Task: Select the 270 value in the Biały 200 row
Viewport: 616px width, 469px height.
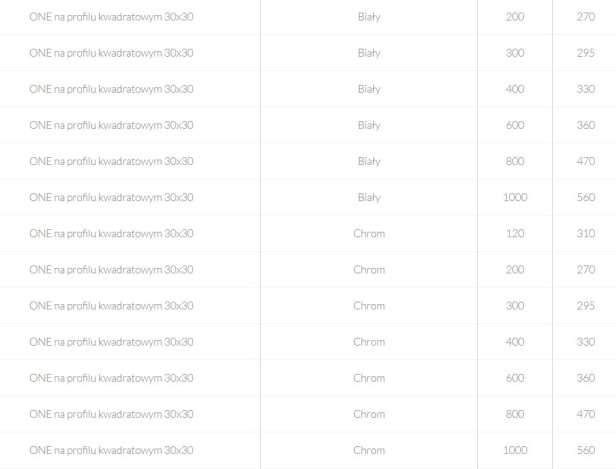Action: [x=585, y=17]
